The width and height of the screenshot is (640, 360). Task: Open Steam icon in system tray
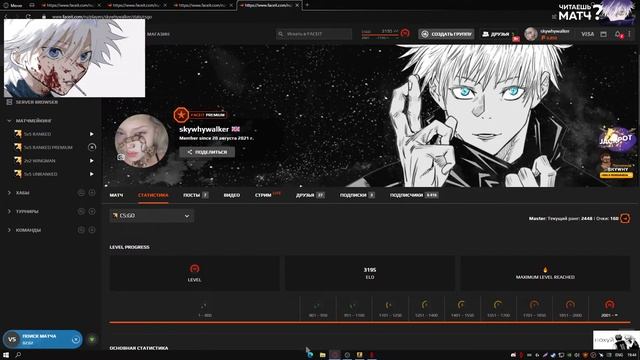[553, 355]
